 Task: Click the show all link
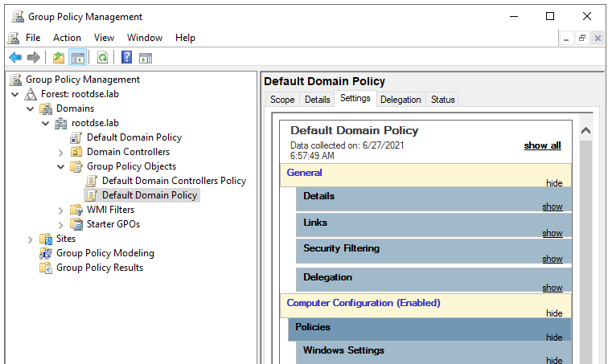[542, 145]
